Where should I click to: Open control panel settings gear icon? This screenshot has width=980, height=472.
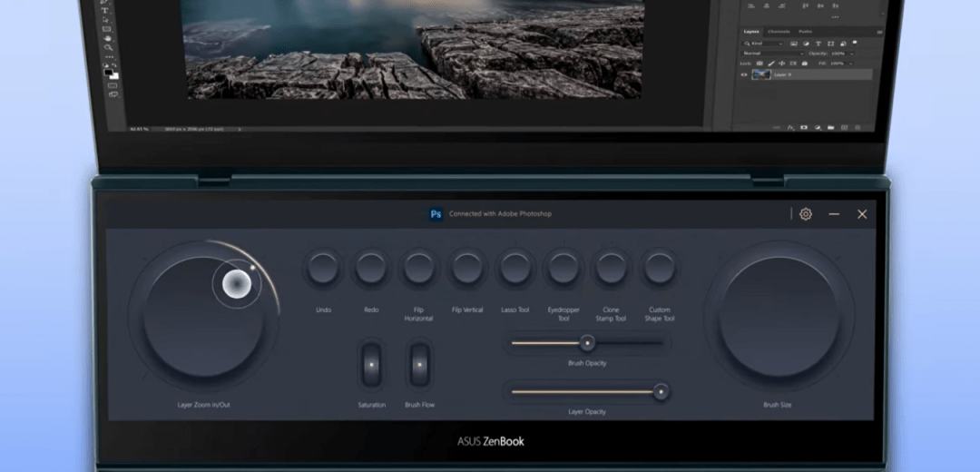click(x=806, y=214)
